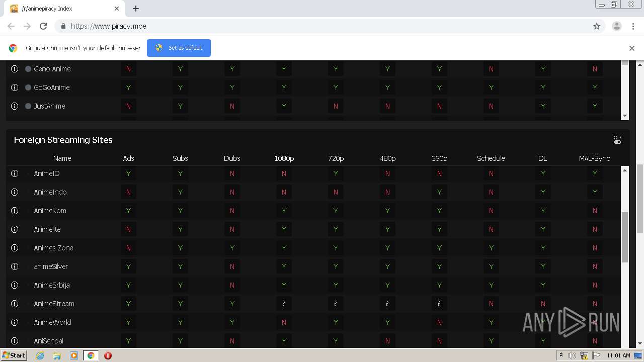Image resolution: width=644 pixels, height=362 pixels.
Task: Open info icon for AnimeStream
Action: [15, 304]
